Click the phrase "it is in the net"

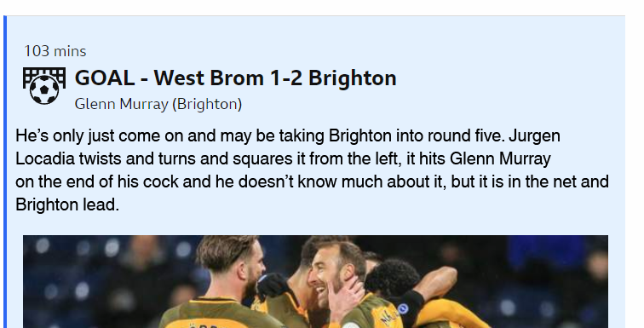(527, 181)
